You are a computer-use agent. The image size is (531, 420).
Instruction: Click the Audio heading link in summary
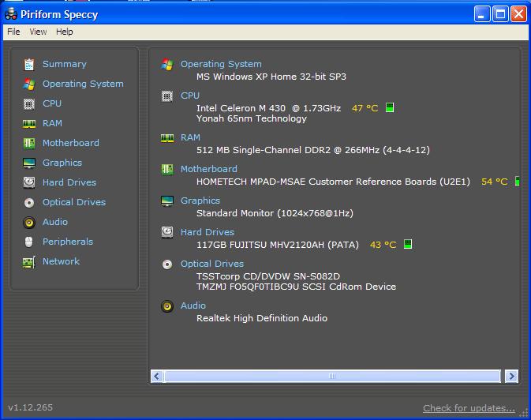pyautogui.click(x=193, y=306)
